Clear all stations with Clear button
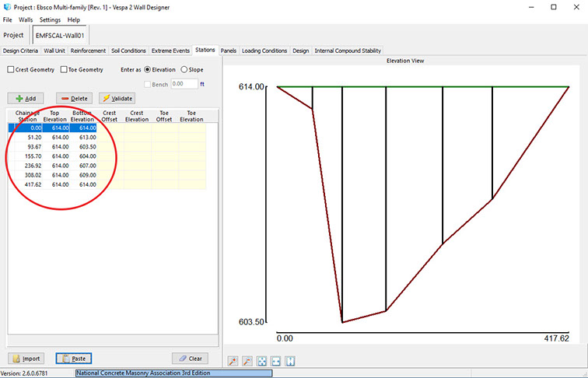588x378 pixels. 190,359
